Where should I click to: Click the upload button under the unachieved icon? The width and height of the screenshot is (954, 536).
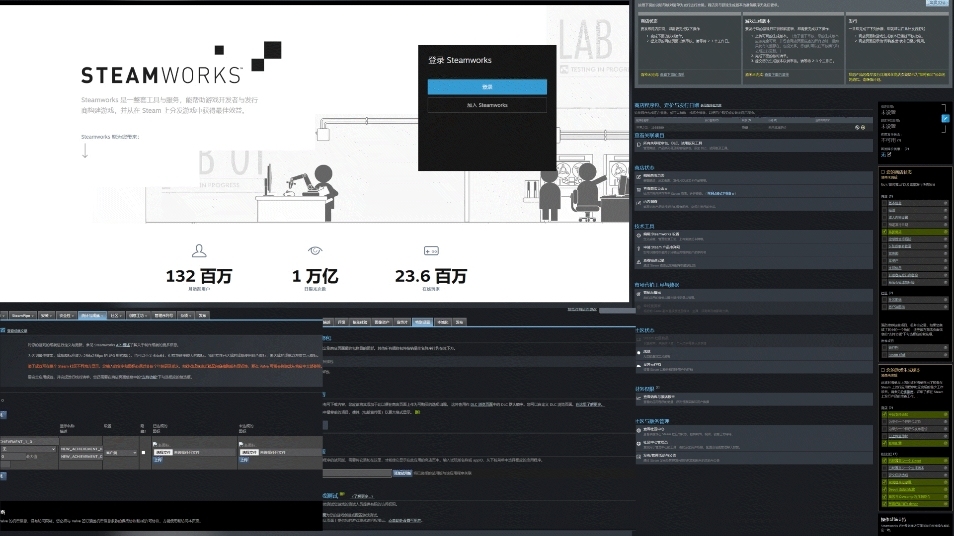pyautogui.click(x=244, y=460)
